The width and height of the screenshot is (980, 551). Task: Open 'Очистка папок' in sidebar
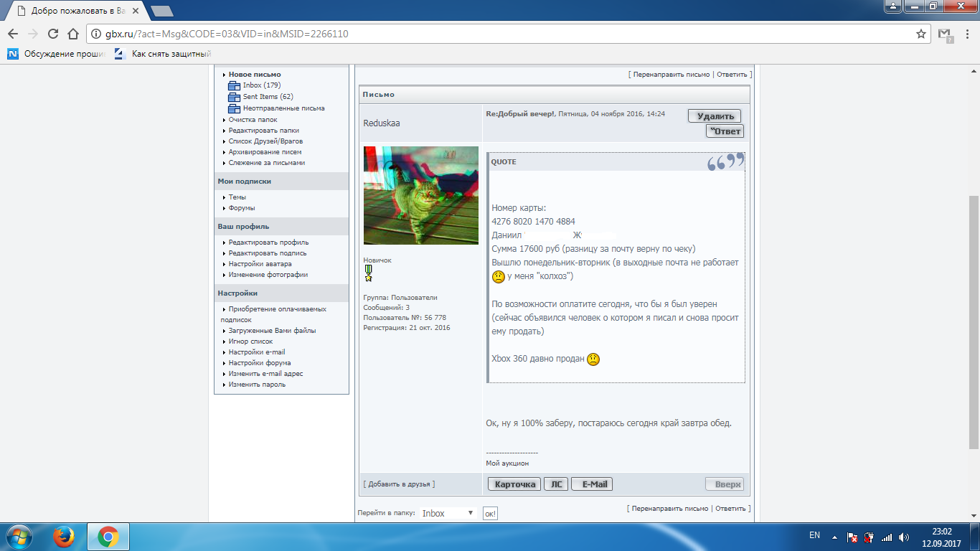253,120
